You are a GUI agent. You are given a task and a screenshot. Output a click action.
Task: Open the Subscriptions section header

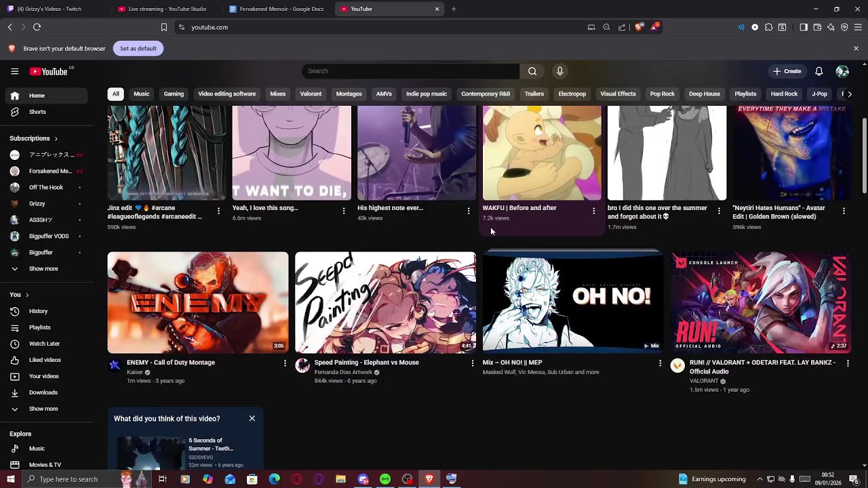tap(34, 138)
